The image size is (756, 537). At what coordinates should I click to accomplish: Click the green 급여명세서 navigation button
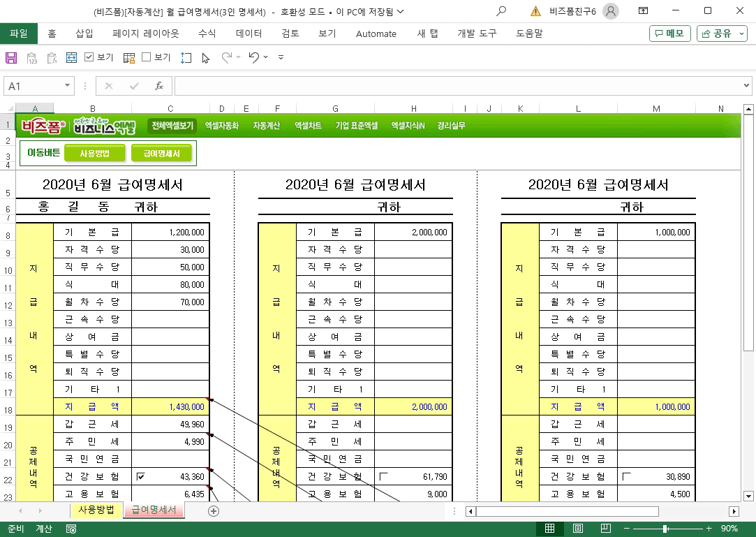click(x=161, y=154)
